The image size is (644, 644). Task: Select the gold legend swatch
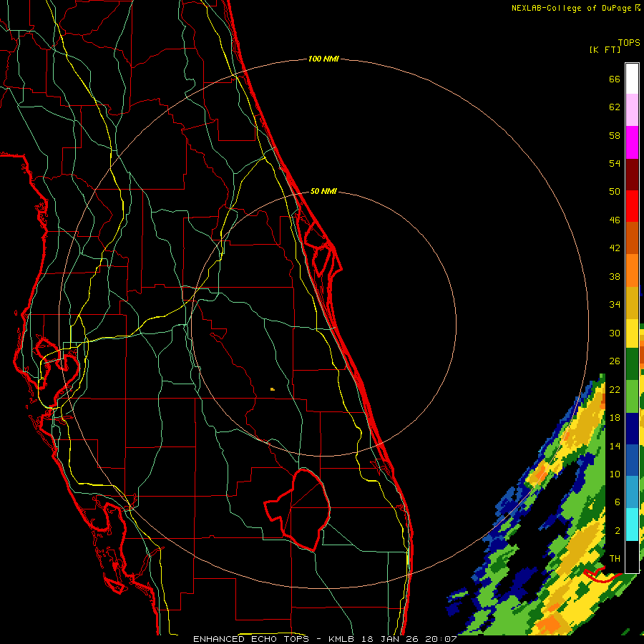(632, 303)
